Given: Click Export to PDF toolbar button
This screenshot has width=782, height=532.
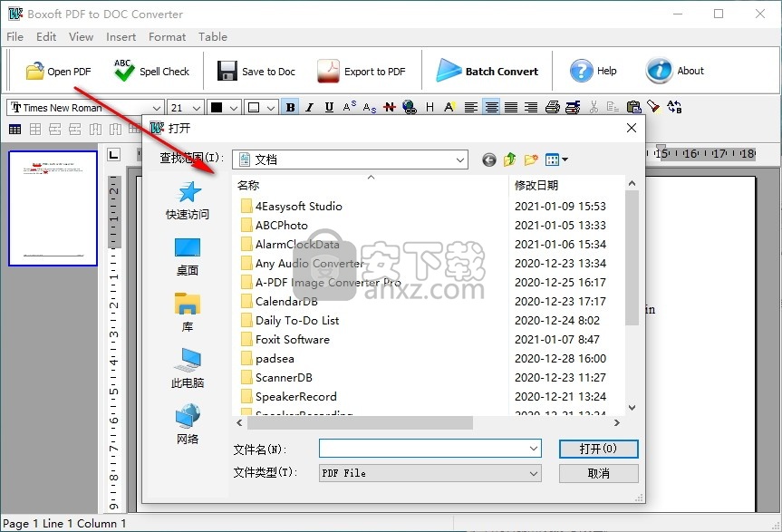Looking at the screenshot, I should pyautogui.click(x=362, y=72).
